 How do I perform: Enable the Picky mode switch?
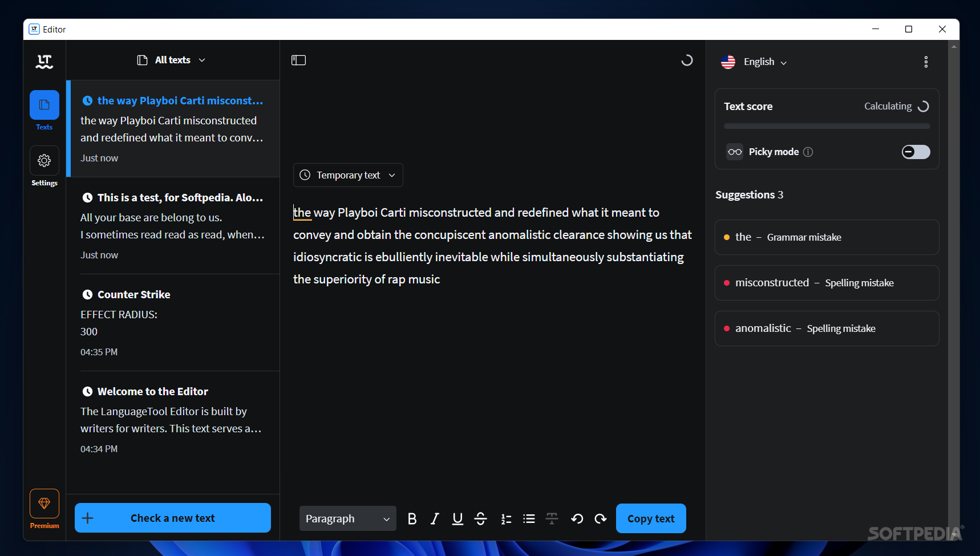[x=916, y=152]
